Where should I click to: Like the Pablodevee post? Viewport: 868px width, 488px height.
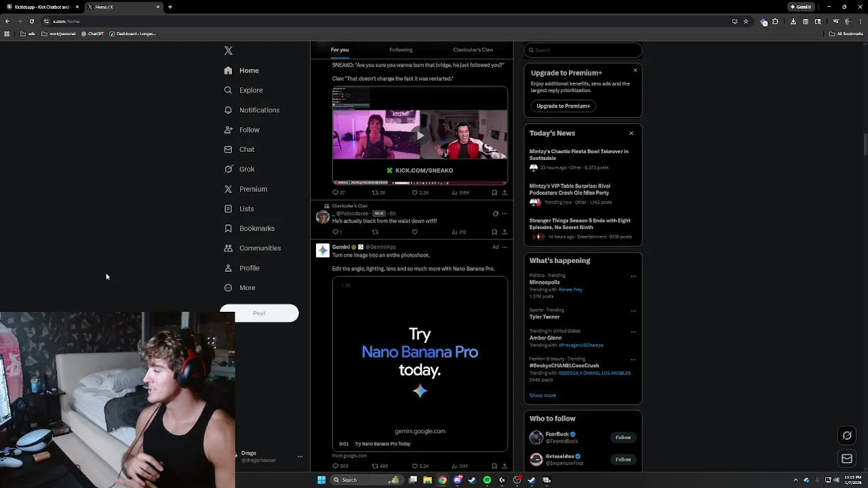tap(415, 232)
